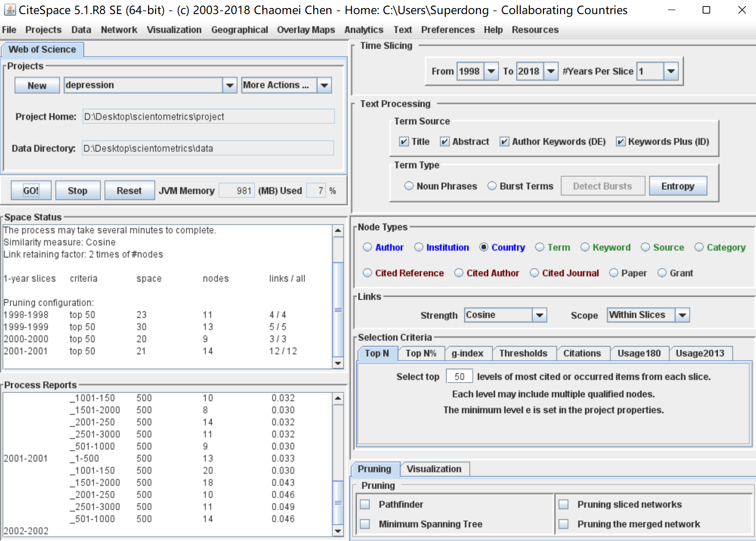Toggle Keywords Plus (ID) checkbox
Image resolution: width=756 pixels, height=541 pixels.
point(621,142)
